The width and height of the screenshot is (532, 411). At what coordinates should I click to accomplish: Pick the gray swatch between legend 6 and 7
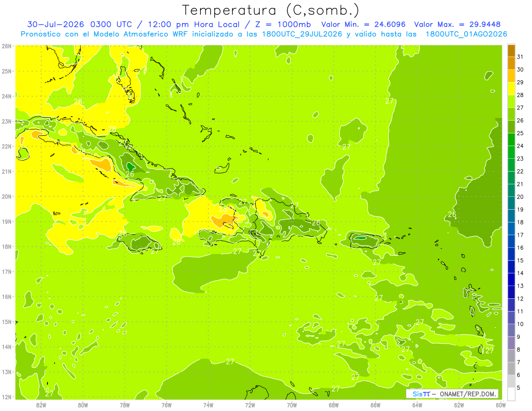click(x=511, y=368)
